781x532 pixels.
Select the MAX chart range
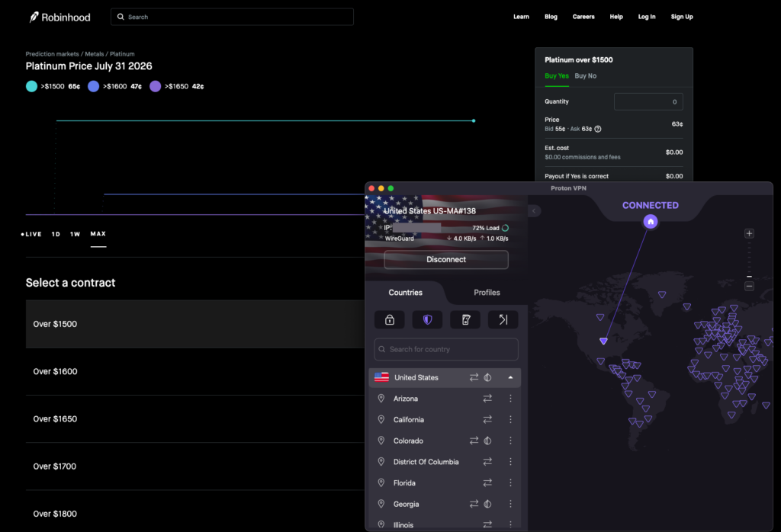pos(98,234)
